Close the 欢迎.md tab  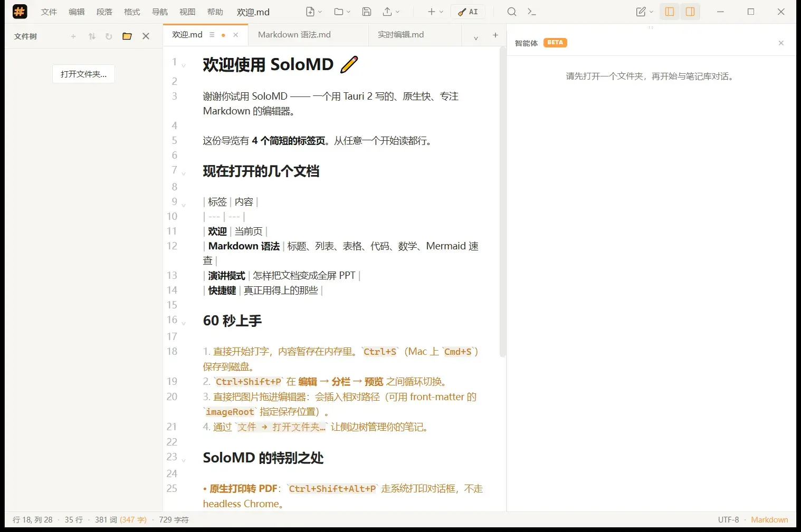coord(236,35)
